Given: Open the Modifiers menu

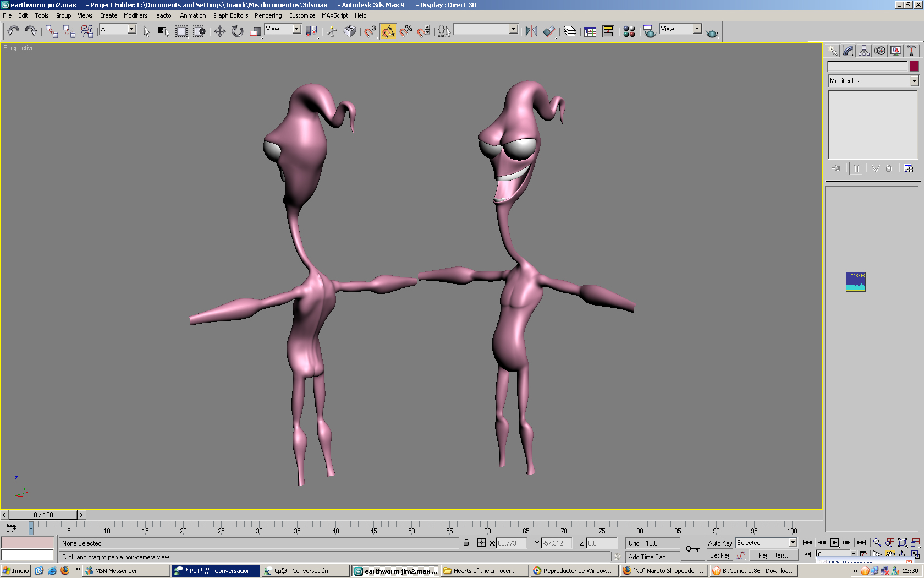Looking at the screenshot, I should tap(135, 15).
